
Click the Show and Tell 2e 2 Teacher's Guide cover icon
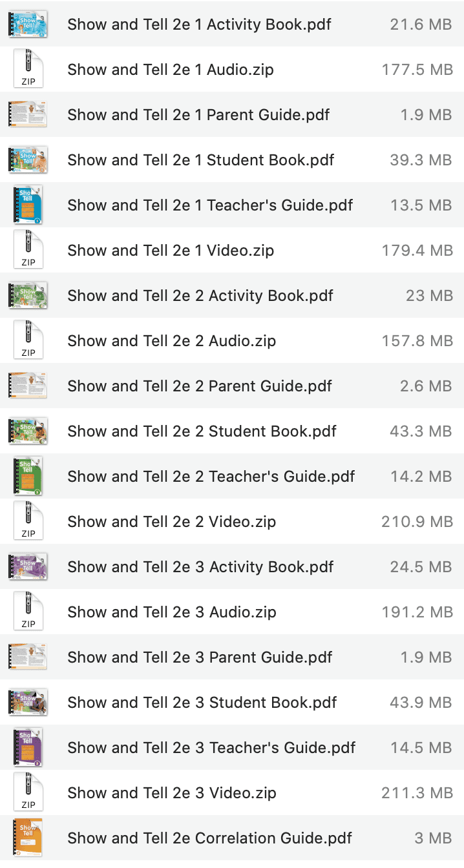pyautogui.click(x=28, y=476)
